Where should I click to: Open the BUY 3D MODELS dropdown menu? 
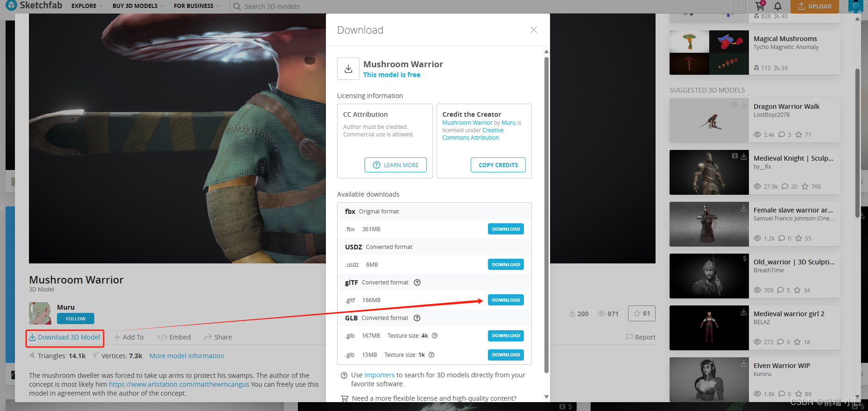[x=138, y=6]
